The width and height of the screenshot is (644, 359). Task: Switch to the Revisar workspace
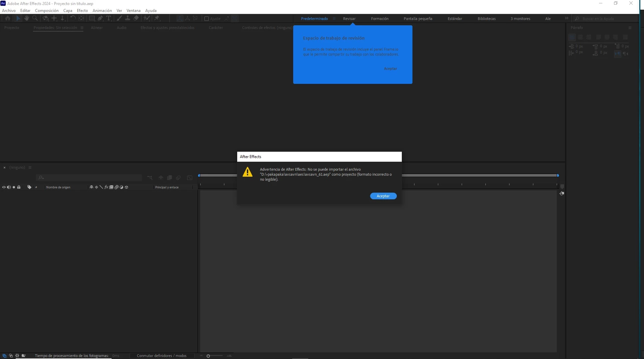coord(349,19)
